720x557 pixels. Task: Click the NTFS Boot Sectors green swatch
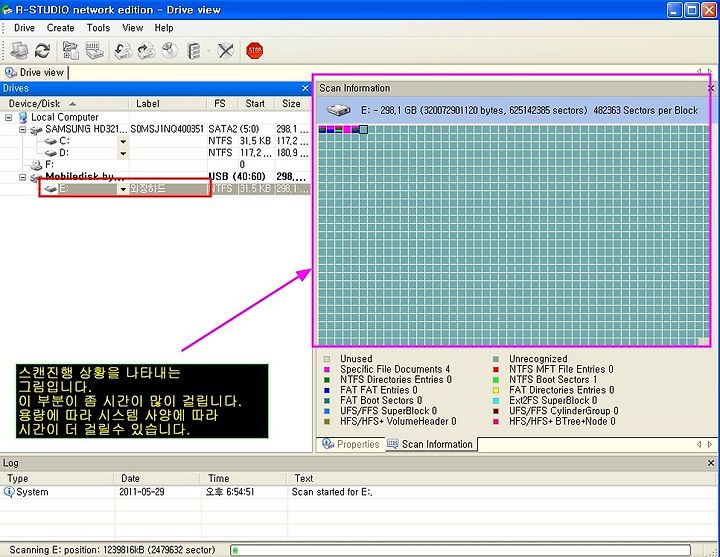(496, 380)
